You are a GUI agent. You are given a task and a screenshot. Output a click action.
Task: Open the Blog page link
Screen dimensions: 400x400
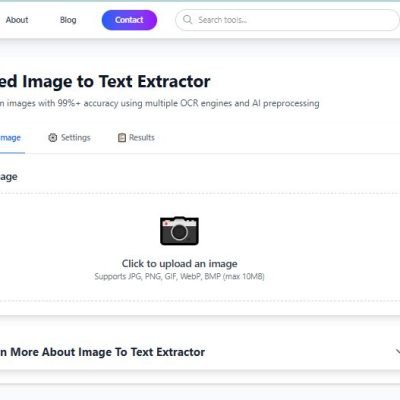tap(68, 20)
